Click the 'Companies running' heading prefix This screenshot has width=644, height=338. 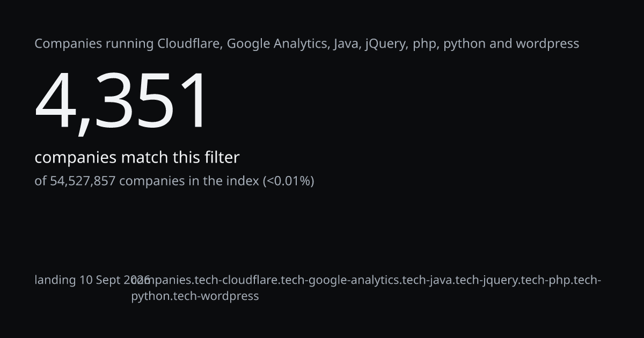(94, 44)
